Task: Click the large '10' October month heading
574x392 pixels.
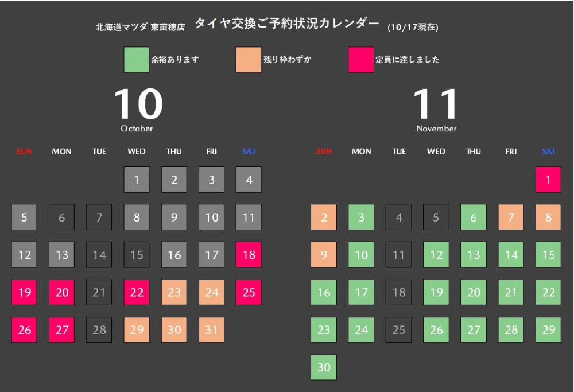Action: [138, 104]
